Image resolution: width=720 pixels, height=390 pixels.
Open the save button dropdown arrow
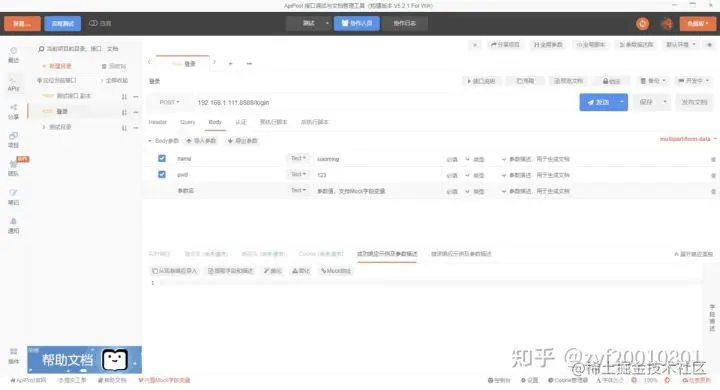664,102
